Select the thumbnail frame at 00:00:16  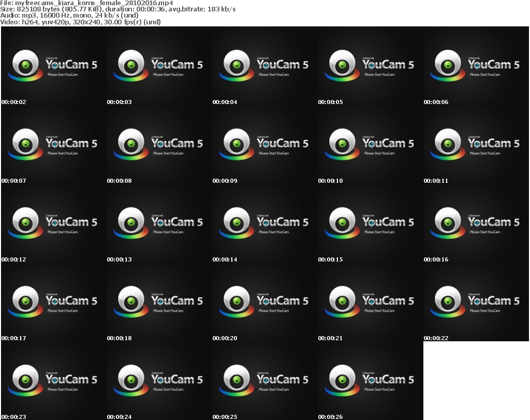click(x=476, y=224)
